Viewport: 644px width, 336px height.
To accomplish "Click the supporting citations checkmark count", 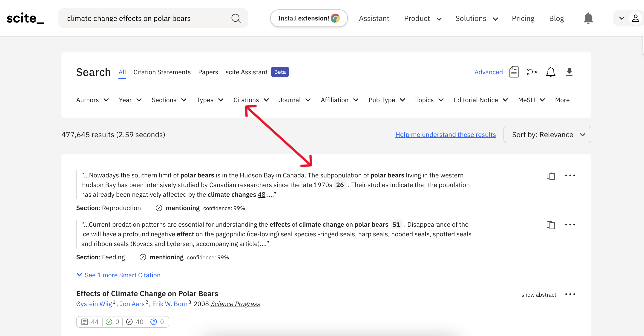I will click(x=112, y=322).
